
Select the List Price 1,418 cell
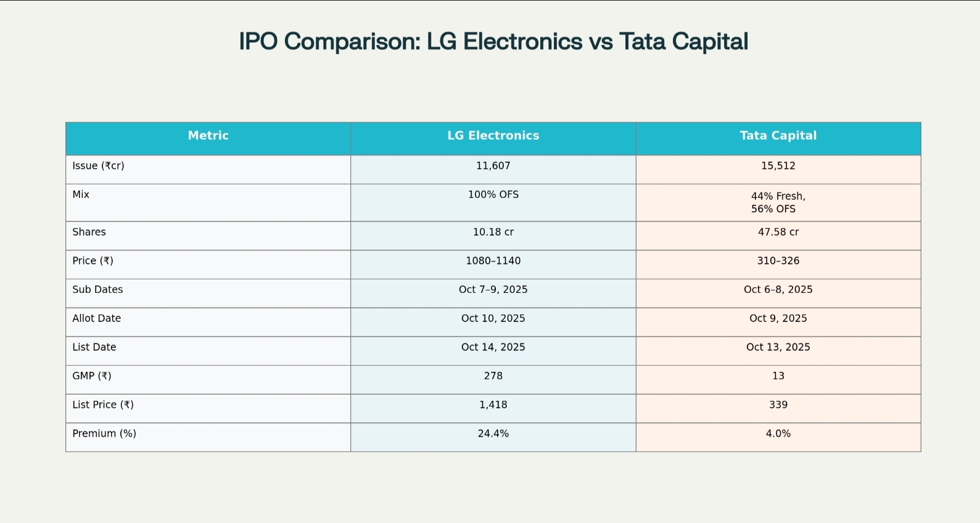coord(493,405)
